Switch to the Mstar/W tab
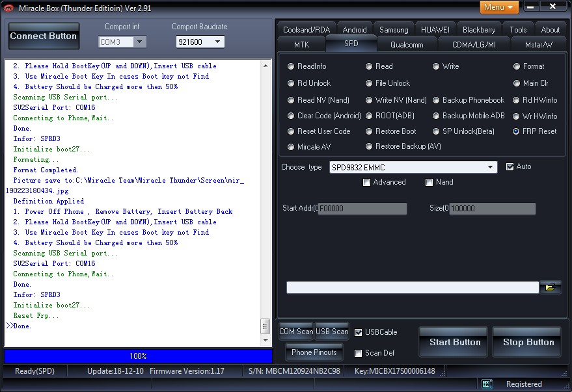572x392 pixels. (538, 44)
